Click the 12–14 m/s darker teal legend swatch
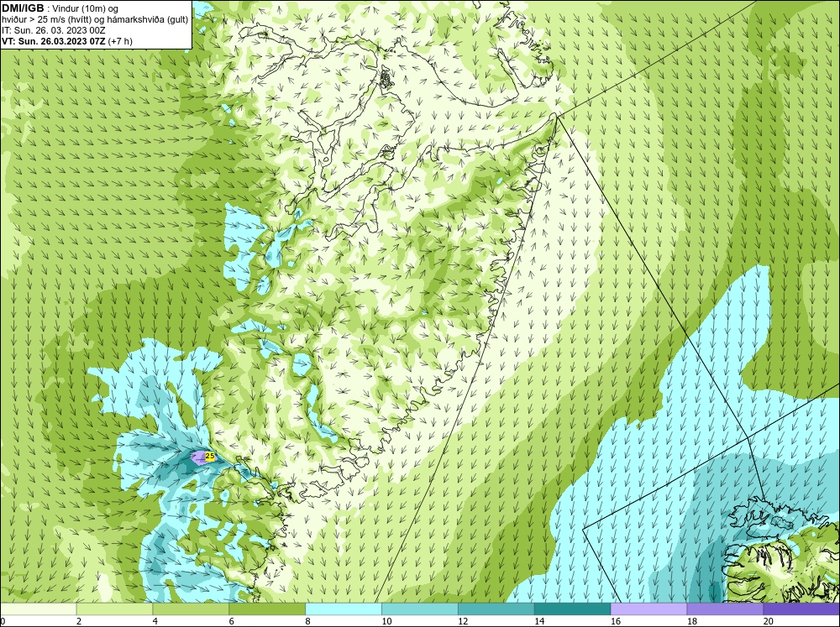 pyautogui.click(x=496, y=609)
